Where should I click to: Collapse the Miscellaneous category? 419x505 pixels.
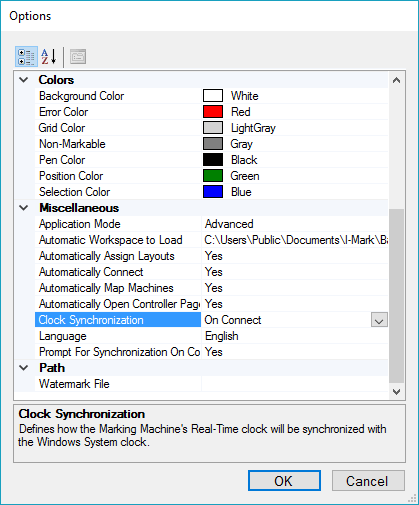click(24, 208)
